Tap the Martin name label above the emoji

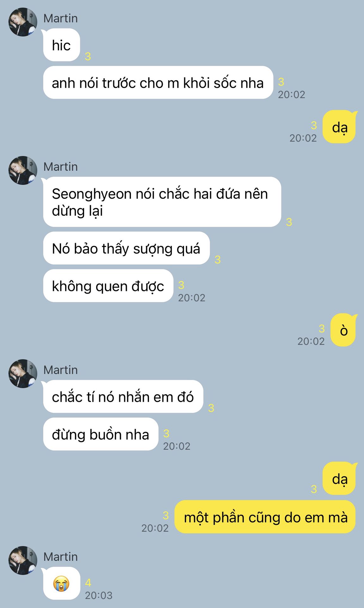[x=60, y=557]
